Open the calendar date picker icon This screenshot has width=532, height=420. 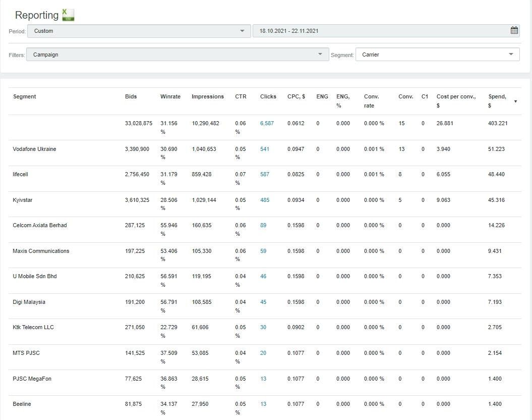coord(514,31)
